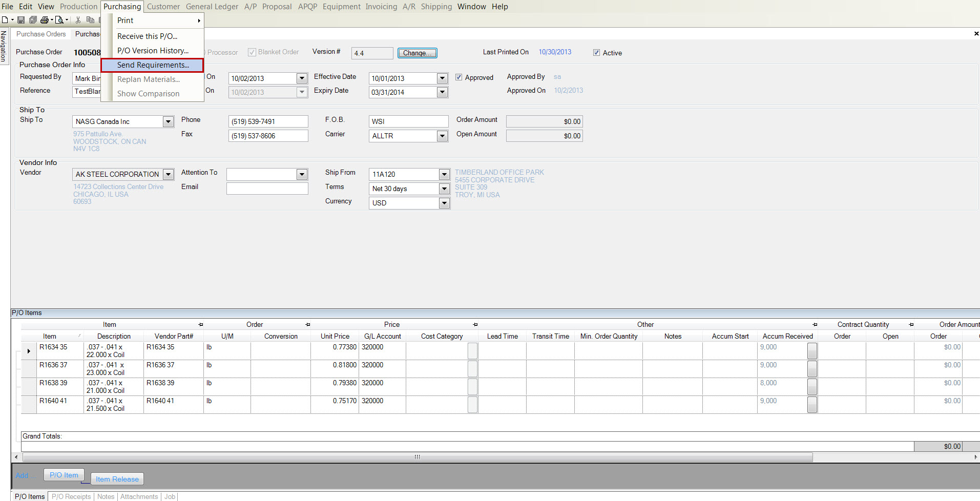Open the Effective Date dropdown
This screenshot has height=501, width=980.
(x=443, y=78)
